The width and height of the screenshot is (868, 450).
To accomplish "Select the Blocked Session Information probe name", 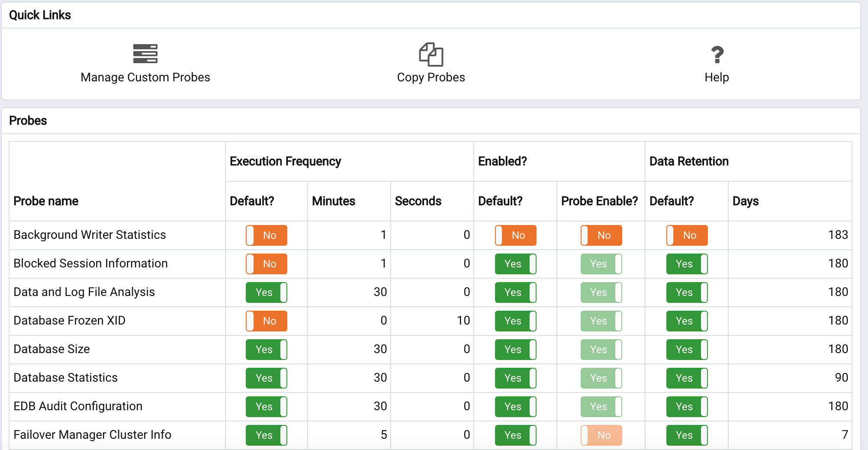I will click(x=91, y=264).
